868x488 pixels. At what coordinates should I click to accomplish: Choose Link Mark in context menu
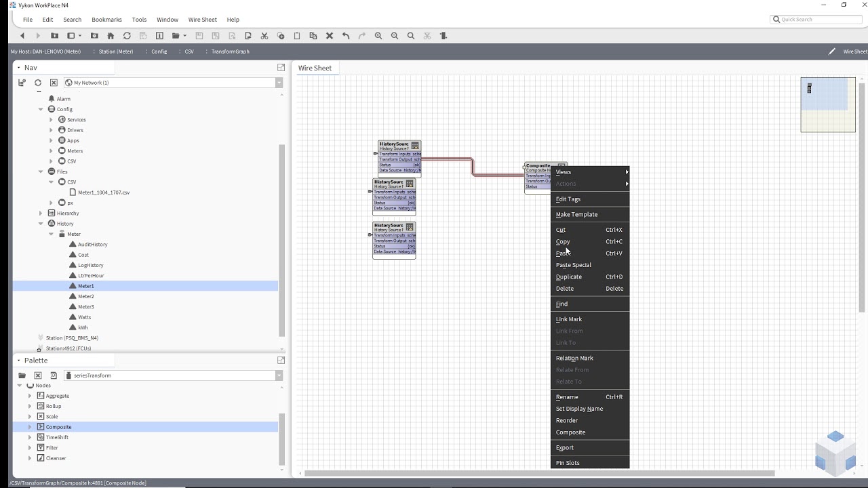590,319
